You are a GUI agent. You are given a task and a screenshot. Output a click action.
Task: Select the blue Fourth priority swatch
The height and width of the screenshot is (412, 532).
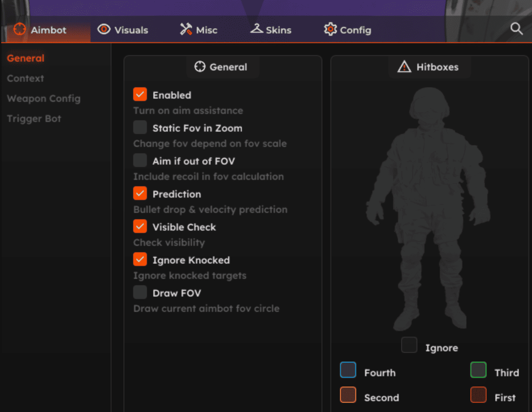click(x=348, y=370)
